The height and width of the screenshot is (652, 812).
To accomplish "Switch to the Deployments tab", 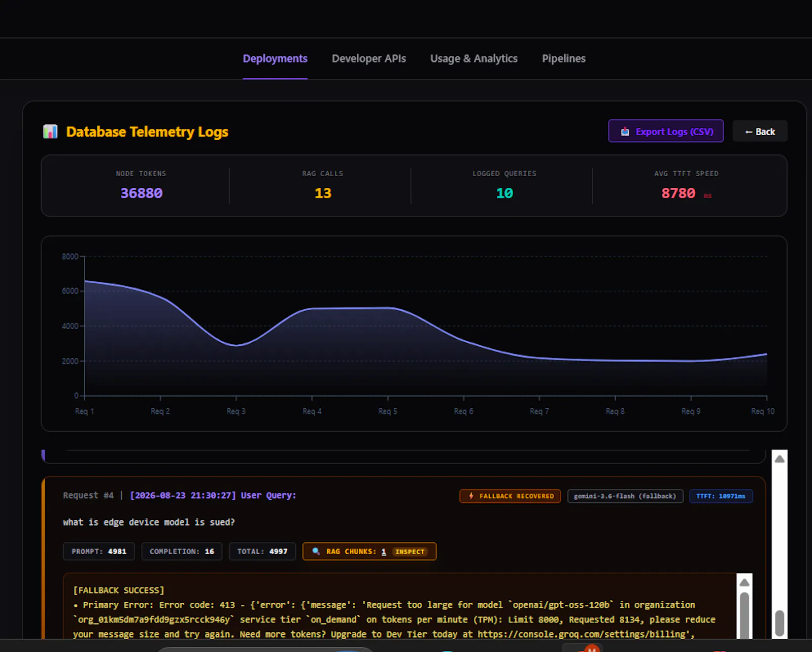I will (x=275, y=58).
